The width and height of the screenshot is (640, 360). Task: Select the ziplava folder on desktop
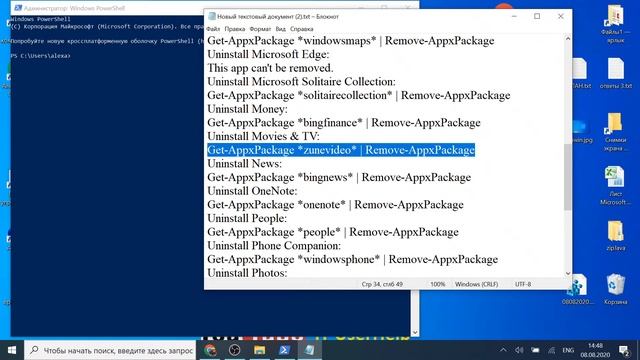615,236
